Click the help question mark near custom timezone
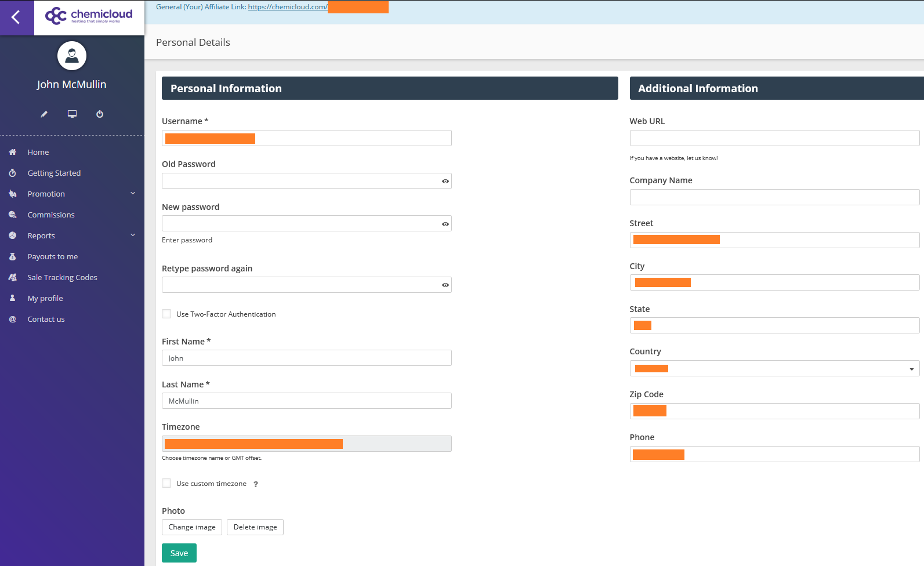 tap(256, 484)
